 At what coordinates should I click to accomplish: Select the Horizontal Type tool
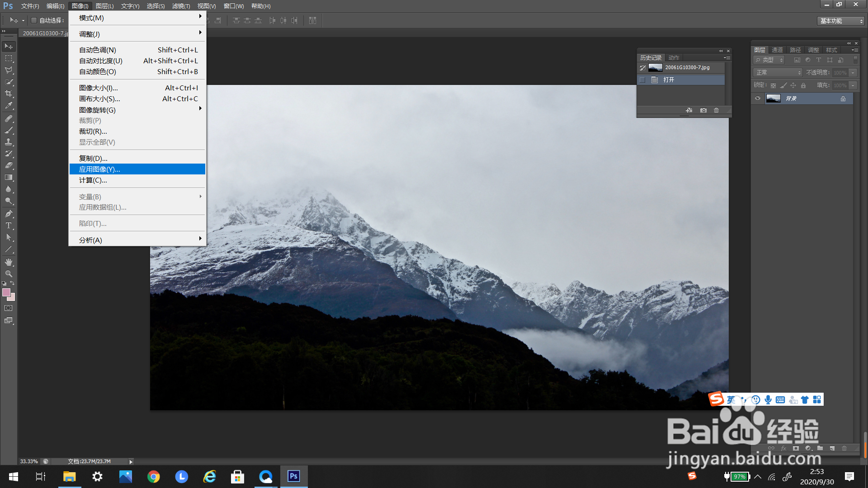(x=9, y=225)
